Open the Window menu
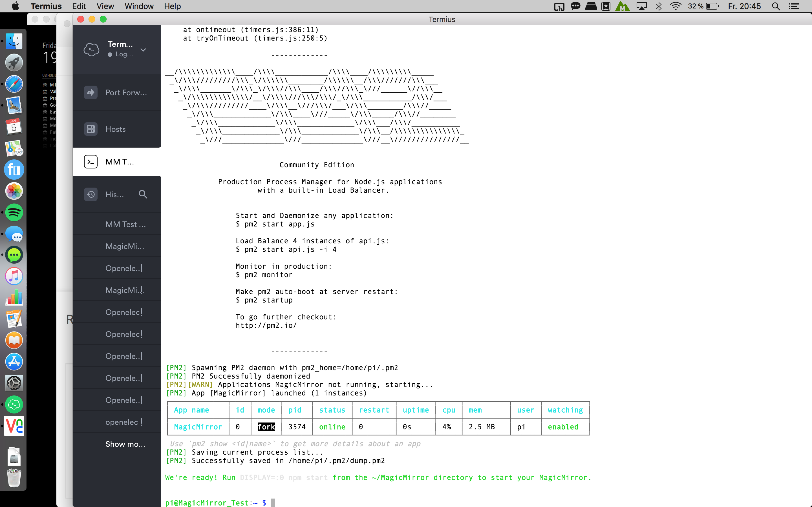Viewport: 812px width, 507px height. click(139, 6)
